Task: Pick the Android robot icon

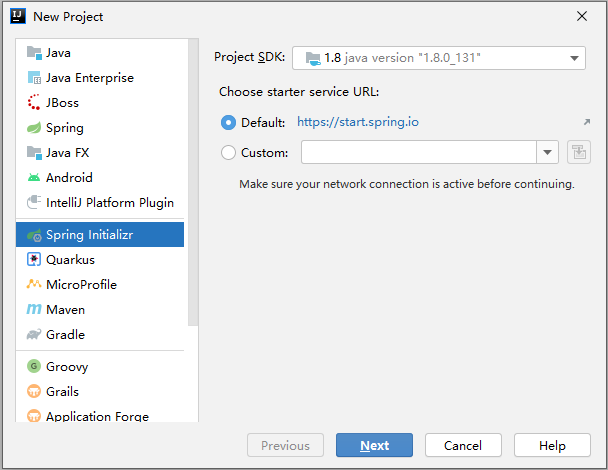Action: click(x=34, y=178)
